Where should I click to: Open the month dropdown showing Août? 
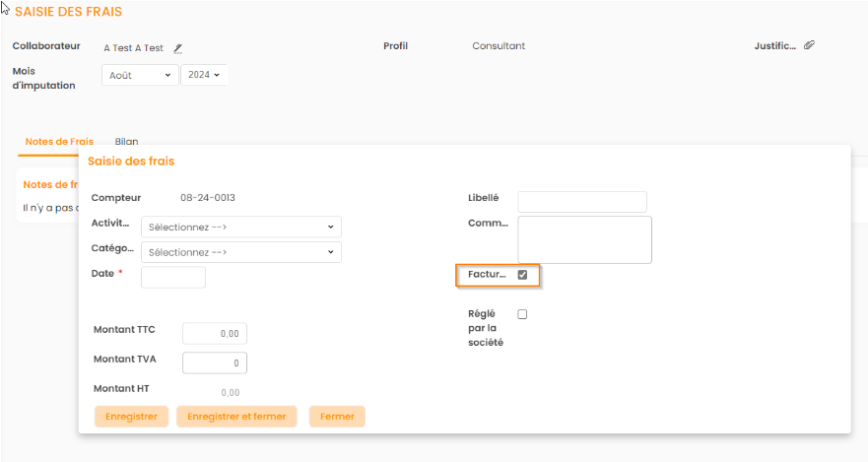(140, 75)
